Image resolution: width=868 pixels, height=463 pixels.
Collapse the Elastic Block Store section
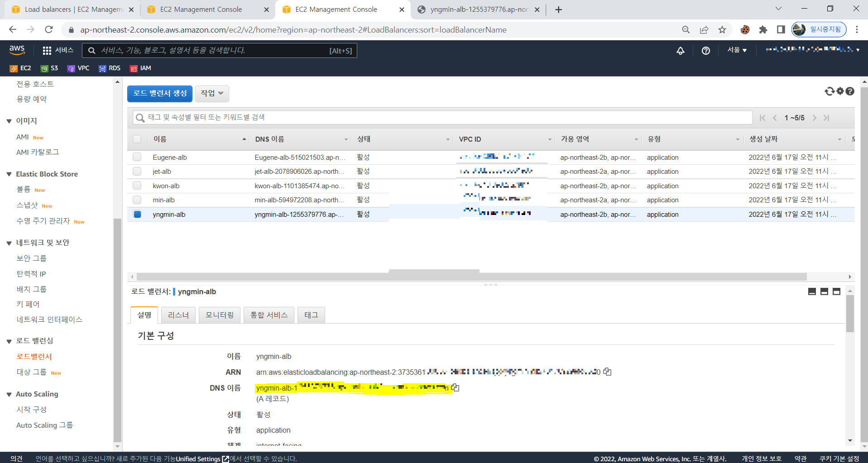point(9,174)
